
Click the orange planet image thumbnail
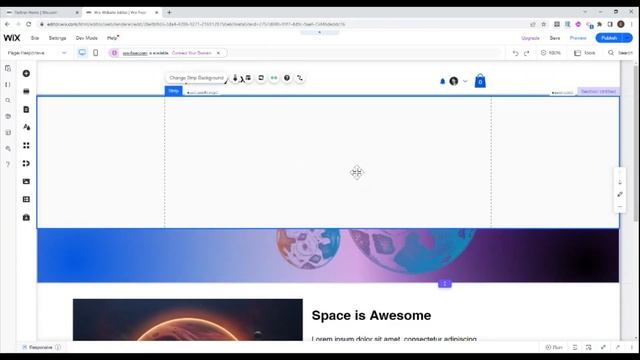[188, 320]
